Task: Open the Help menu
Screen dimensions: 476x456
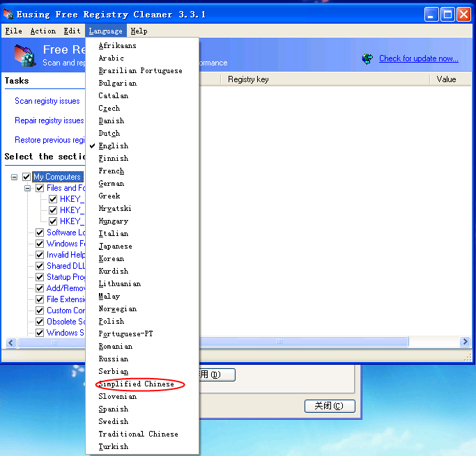Action: pos(139,31)
